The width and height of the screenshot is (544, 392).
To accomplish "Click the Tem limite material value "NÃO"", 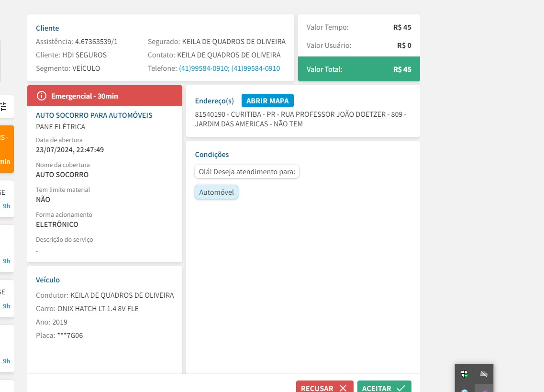I will click(43, 200).
